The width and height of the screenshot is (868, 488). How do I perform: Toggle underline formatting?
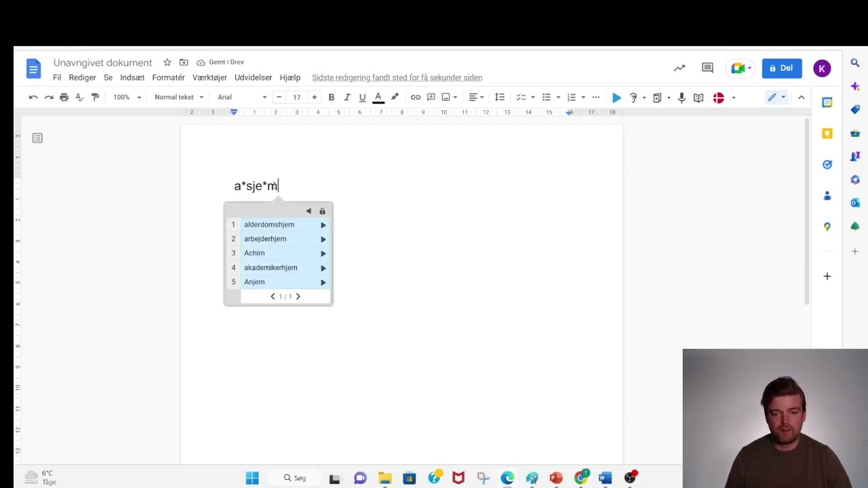pyautogui.click(x=362, y=98)
